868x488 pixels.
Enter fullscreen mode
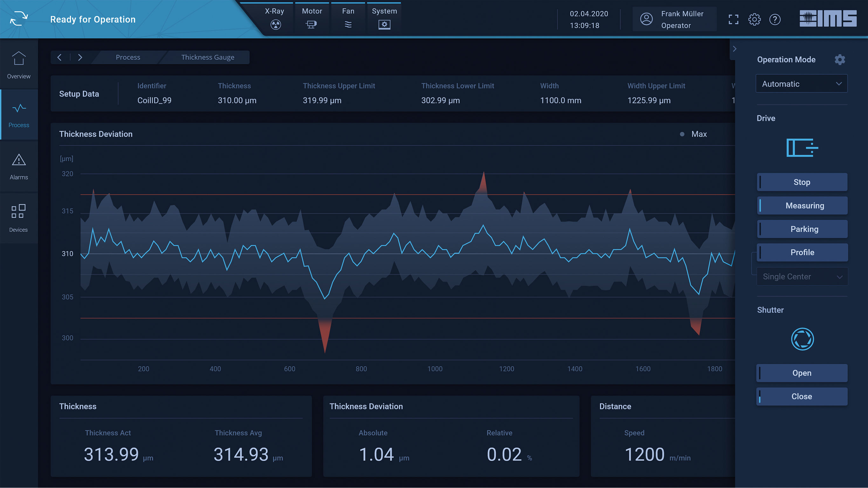(x=733, y=19)
